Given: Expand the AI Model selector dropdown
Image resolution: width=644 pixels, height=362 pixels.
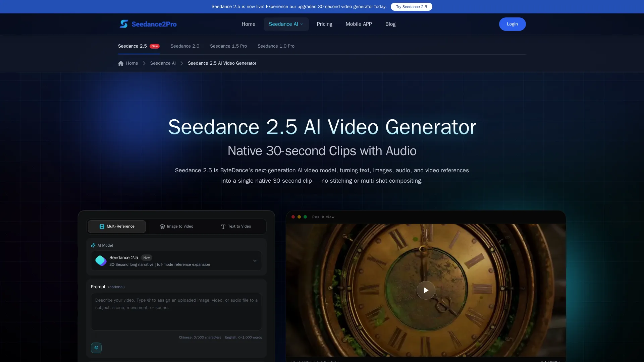Looking at the screenshot, I should [176, 261].
